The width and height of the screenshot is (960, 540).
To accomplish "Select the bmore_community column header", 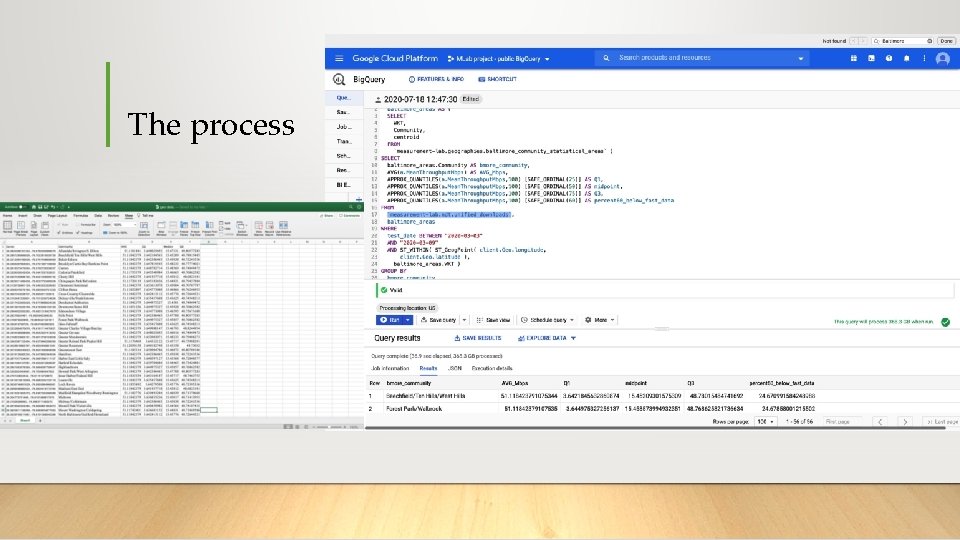I will coord(408,383).
